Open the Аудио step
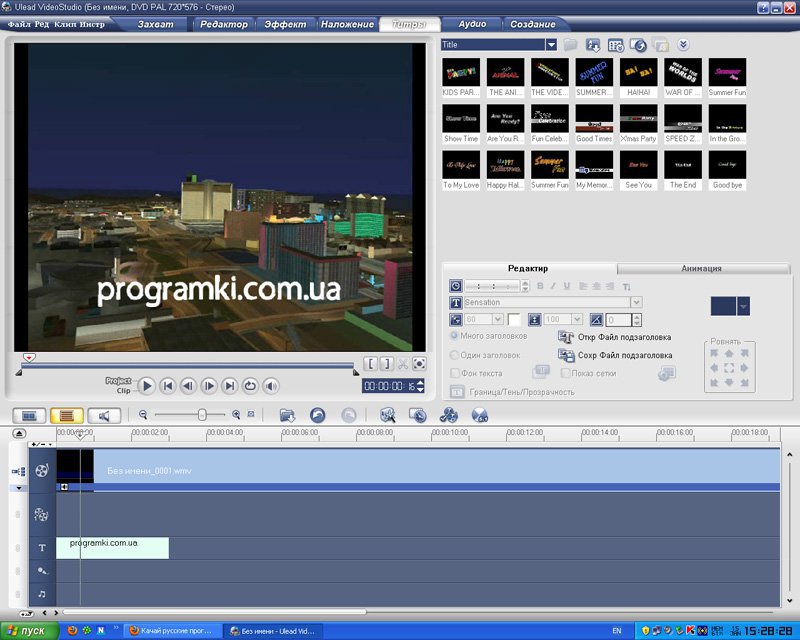 472,24
